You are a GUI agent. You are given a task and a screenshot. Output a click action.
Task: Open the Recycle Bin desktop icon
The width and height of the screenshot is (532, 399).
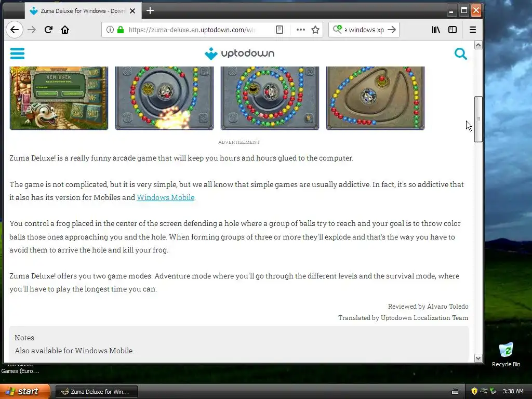(x=506, y=354)
